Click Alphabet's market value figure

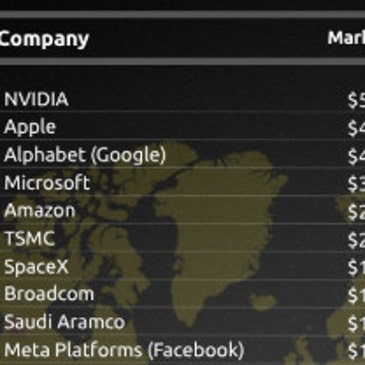[x=356, y=156]
